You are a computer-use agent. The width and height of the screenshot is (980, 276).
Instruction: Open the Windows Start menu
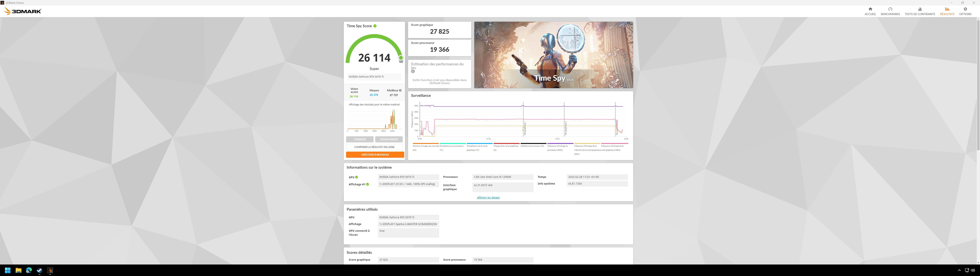(7, 270)
